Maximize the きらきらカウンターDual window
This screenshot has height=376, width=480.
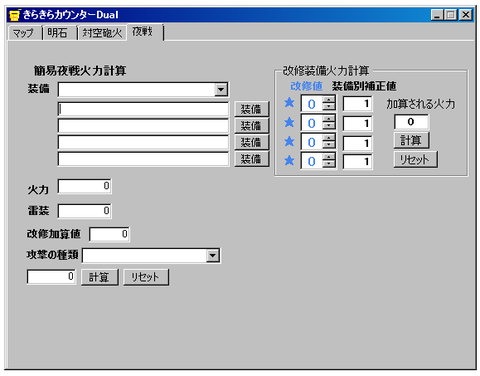pyautogui.click(x=451, y=15)
